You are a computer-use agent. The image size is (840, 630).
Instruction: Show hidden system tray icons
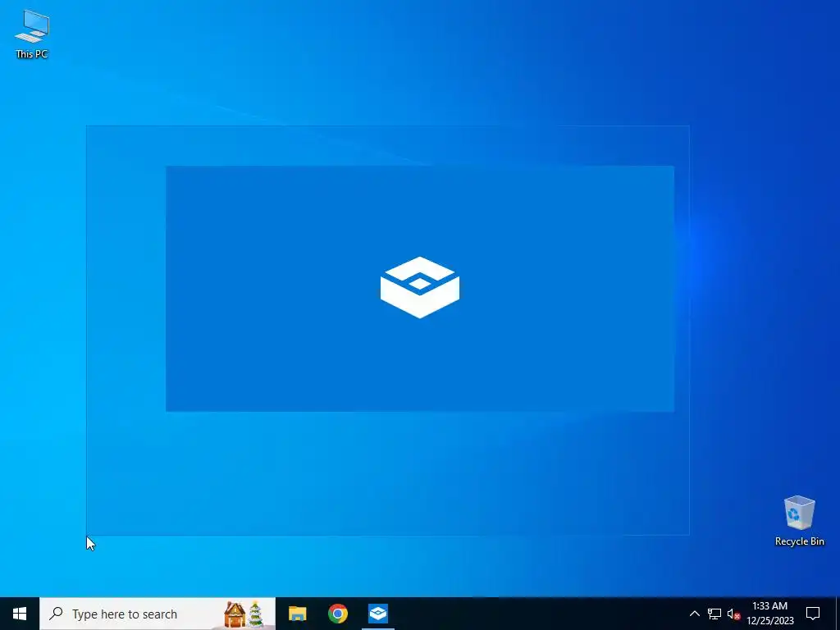(x=694, y=614)
